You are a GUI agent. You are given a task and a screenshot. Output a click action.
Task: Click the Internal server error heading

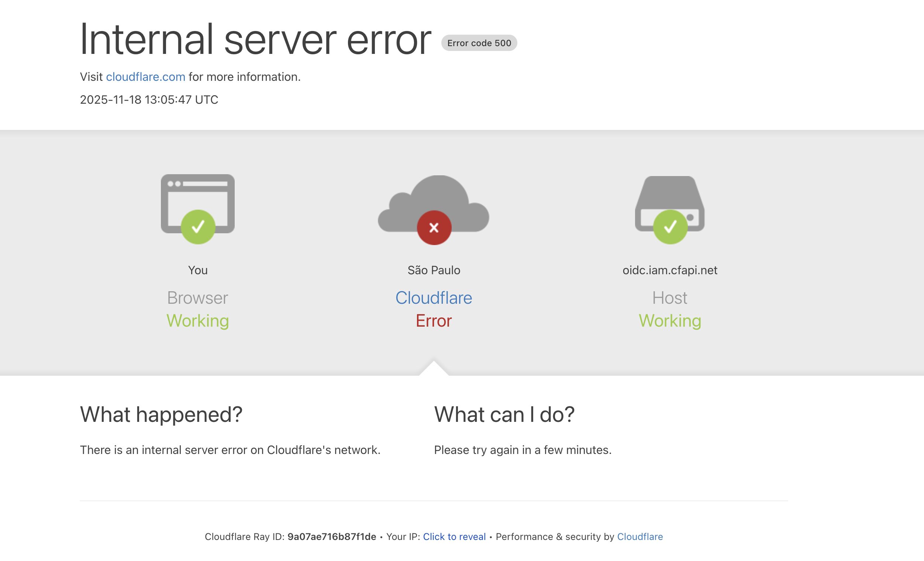(x=255, y=39)
